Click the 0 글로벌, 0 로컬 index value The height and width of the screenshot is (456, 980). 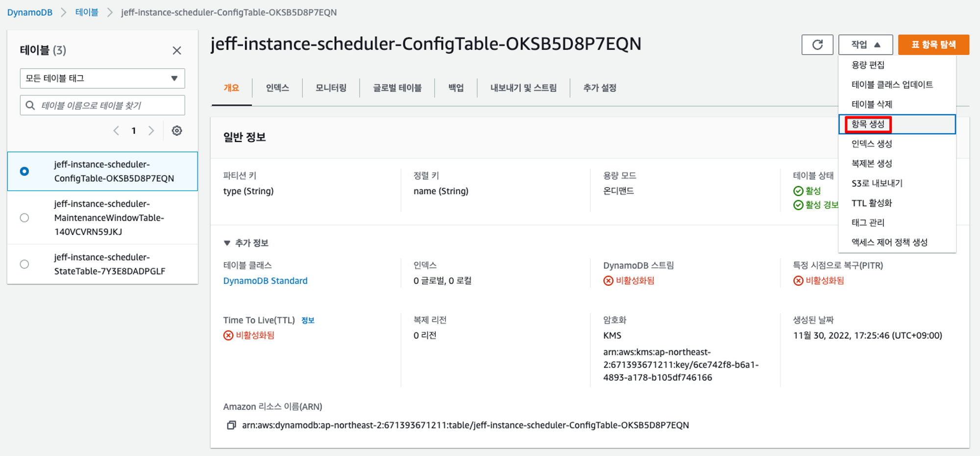442,281
